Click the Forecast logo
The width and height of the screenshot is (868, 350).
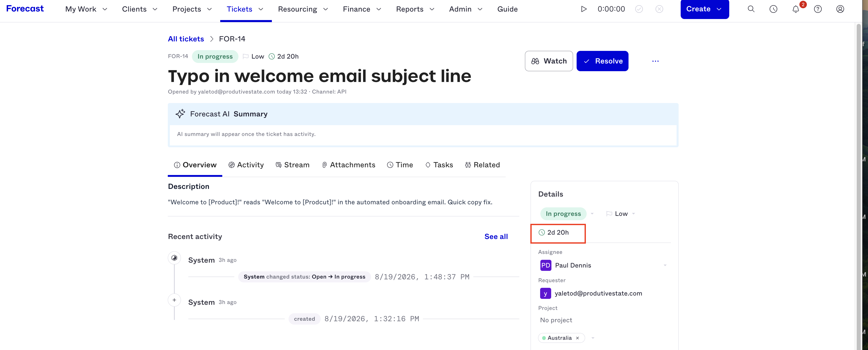click(x=25, y=9)
